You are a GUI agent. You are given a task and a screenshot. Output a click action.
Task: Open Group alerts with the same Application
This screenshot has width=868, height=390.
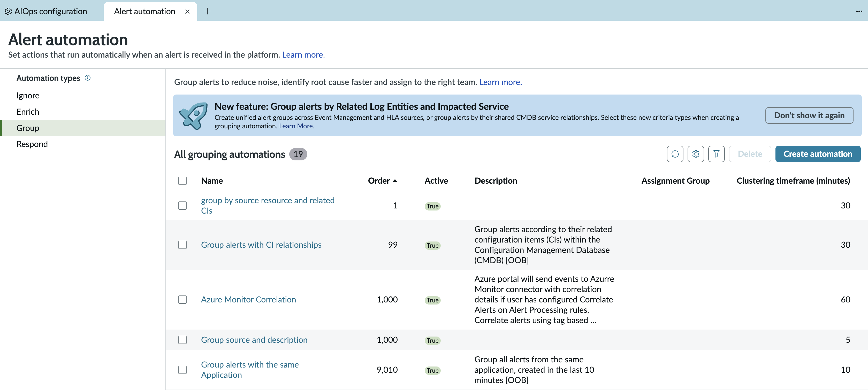pyautogui.click(x=250, y=370)
